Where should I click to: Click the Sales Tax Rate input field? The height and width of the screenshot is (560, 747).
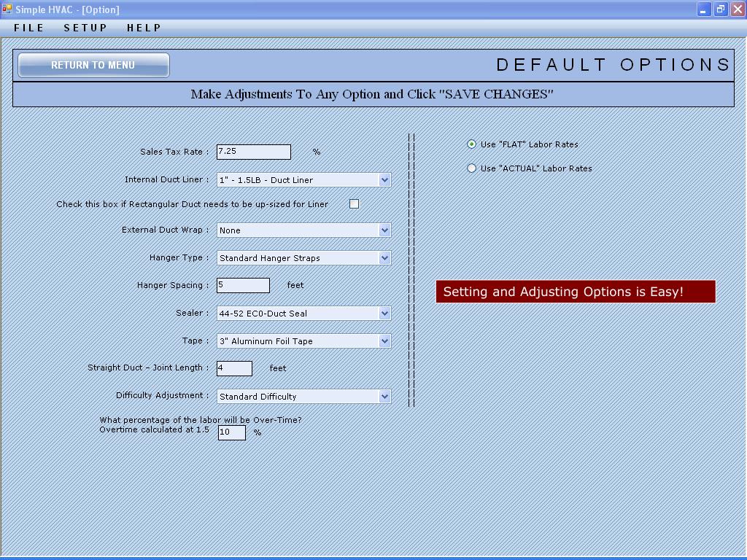(253, 152)
